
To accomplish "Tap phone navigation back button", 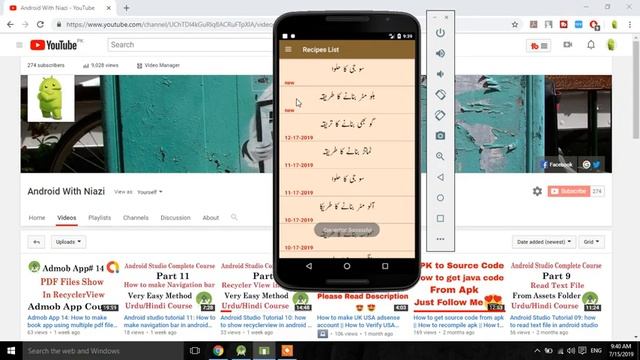I will (309, 266).
